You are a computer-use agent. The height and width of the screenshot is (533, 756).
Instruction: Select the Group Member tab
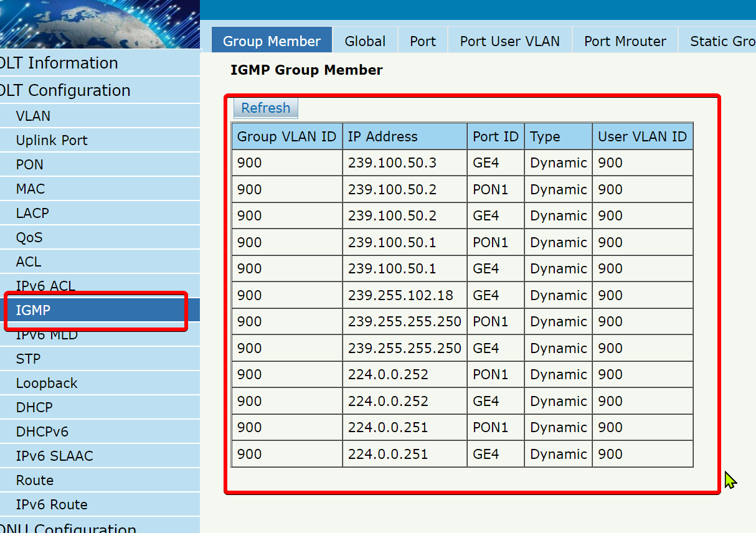pos(272,41)
